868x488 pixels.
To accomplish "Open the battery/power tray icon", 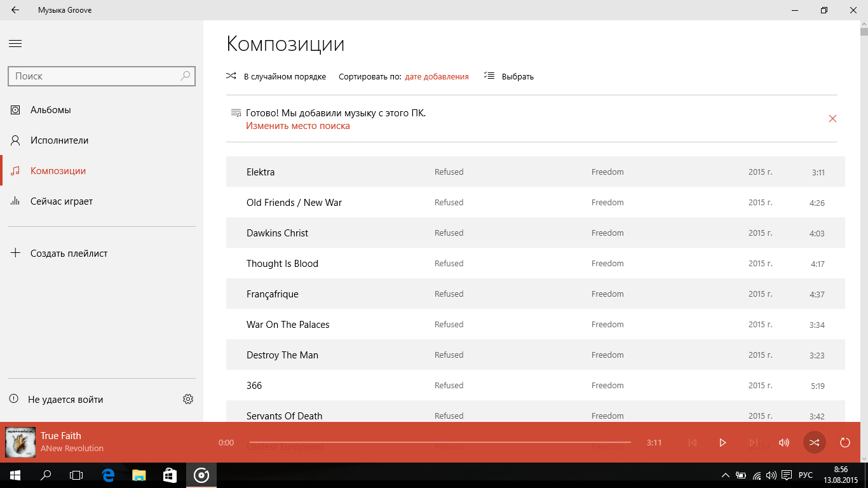I will (741, 475).
